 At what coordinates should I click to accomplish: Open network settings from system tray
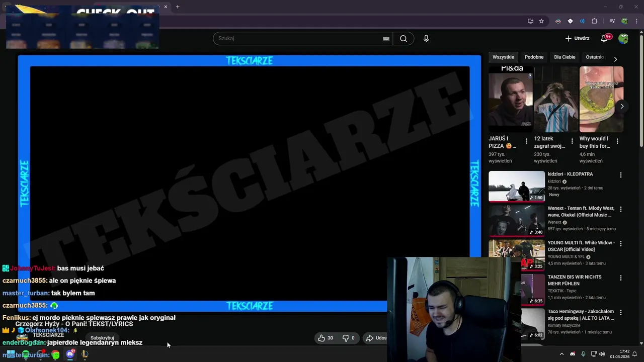[x=594, y=354]
